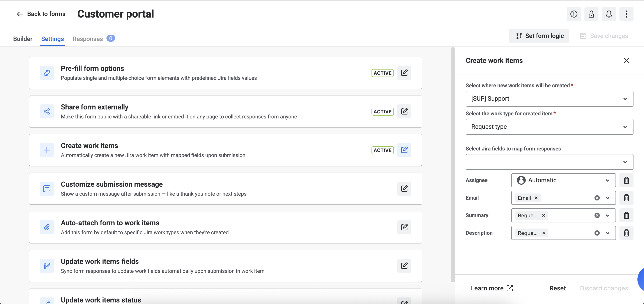The image size is (644, 304).
Task: Clear all values in the Summary field
Action: [597, 215]
